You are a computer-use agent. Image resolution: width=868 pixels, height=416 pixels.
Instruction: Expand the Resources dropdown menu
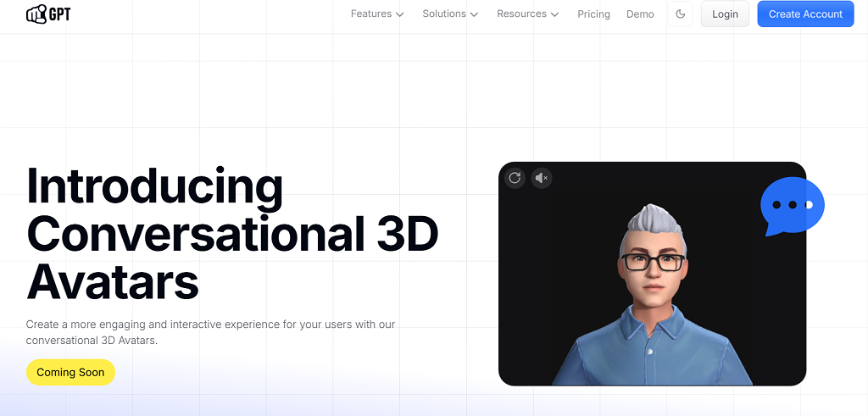point(521,14)
